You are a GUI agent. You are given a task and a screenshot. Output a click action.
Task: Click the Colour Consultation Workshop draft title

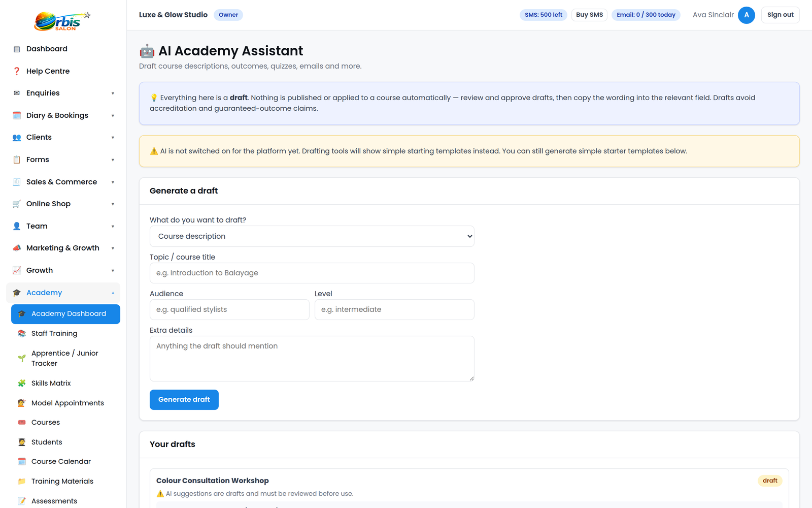point(213,481)
